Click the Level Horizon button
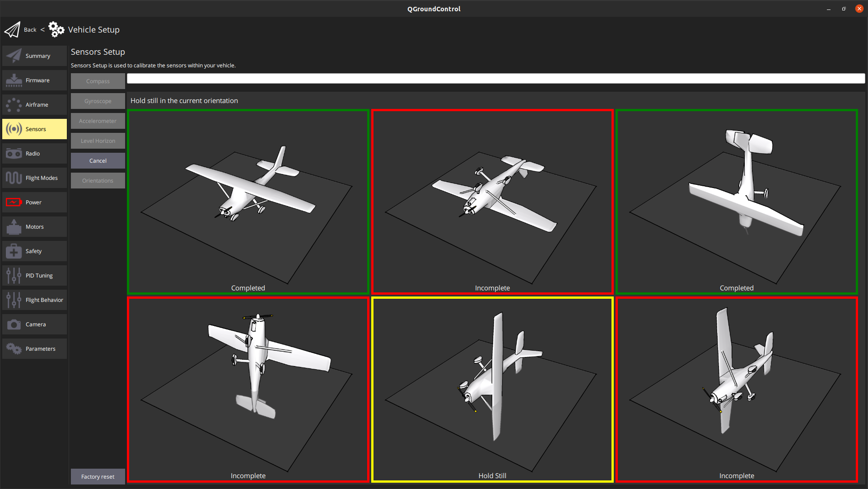This screenshot has width=868, height=489. [x=98, y=141]
